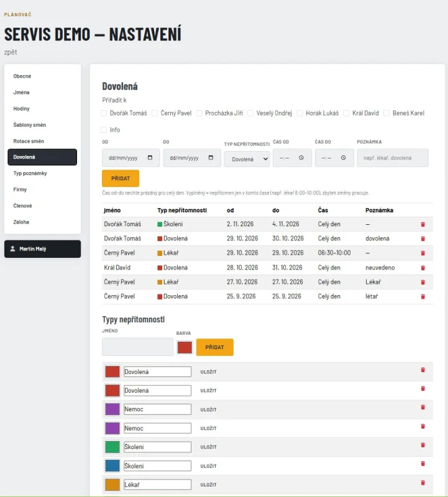Change color of first Dovolená type swatch
Image resolution: width=448 pixels, height=497 pixels.
[112, 372]
